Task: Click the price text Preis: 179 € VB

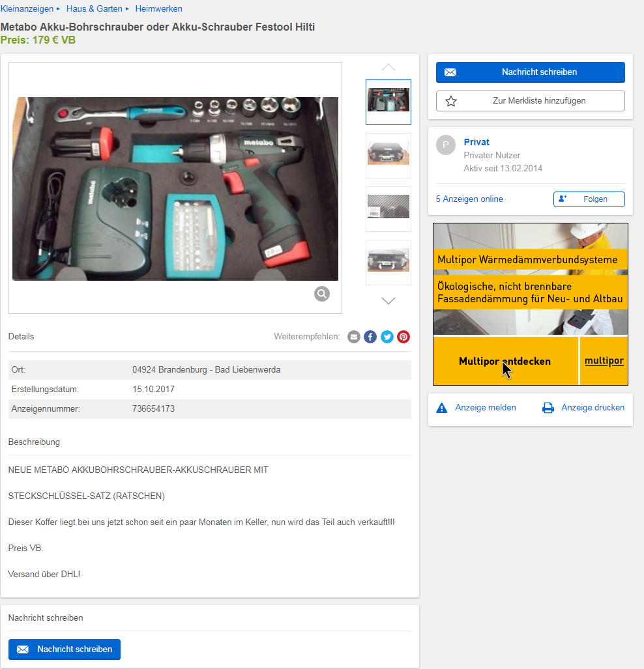Action: pyautogui.click(x=38, y=40)
